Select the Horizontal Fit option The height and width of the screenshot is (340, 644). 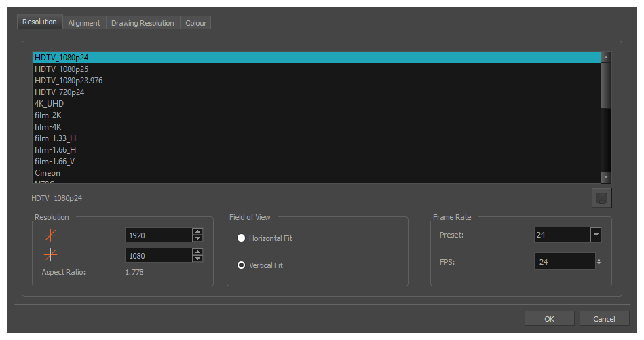tap(241, 238)
